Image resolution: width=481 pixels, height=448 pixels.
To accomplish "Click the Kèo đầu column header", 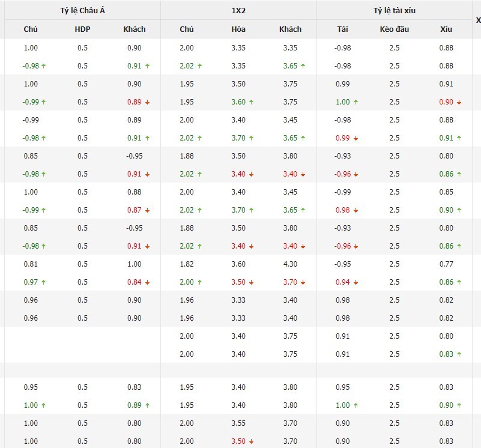I will [394, 29].
